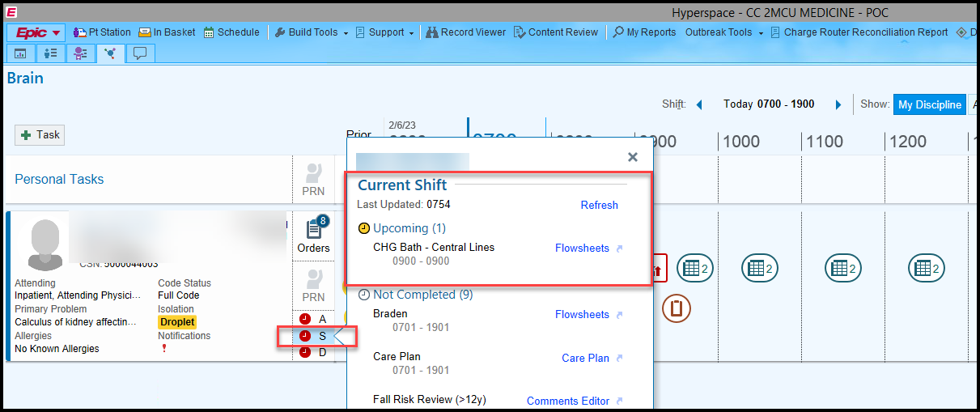Switch to the purple patient workspace tab
Image resolution: width=980 pixels, height=412 pixels.
[81, 53]
